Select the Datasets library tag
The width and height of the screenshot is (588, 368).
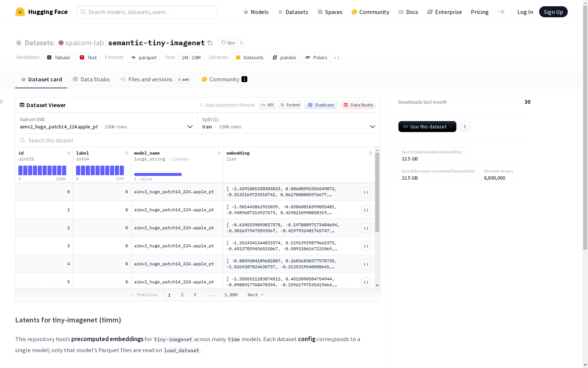point(250,57)
